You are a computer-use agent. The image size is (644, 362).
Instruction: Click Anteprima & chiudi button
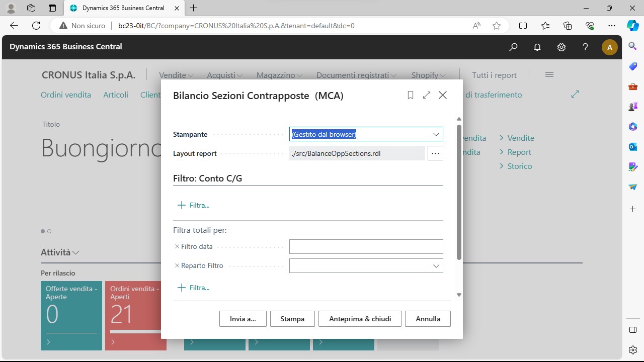point(360,319)
